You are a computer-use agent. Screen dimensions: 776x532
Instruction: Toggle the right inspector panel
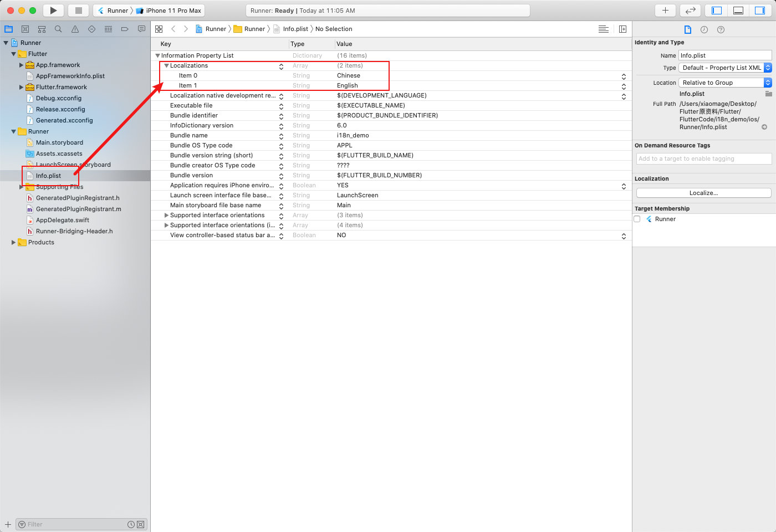click(760, 11)
